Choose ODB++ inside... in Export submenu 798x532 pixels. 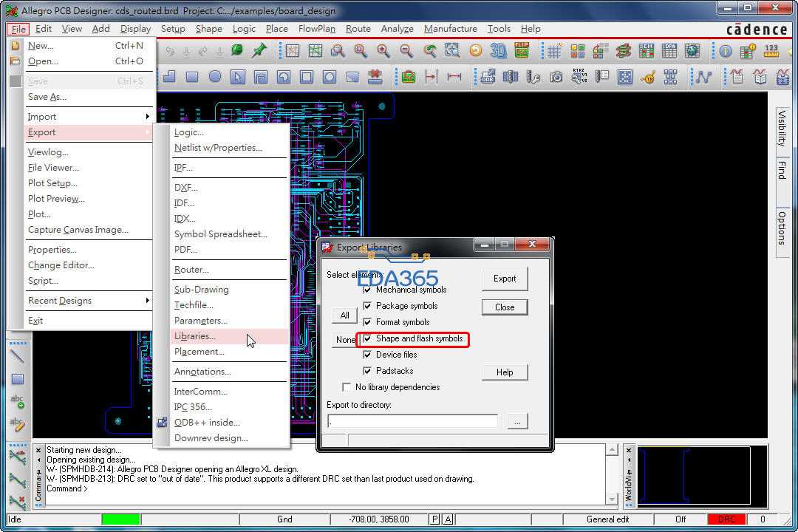(229, 423)
